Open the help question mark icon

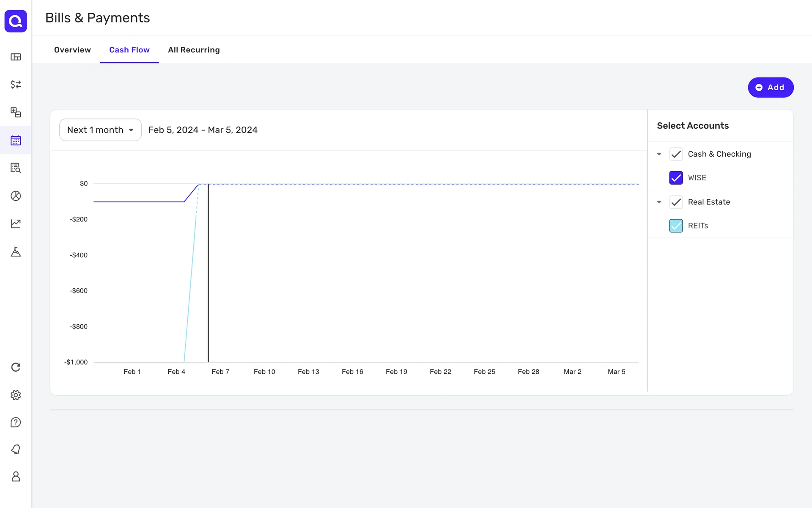click(16, 422)
